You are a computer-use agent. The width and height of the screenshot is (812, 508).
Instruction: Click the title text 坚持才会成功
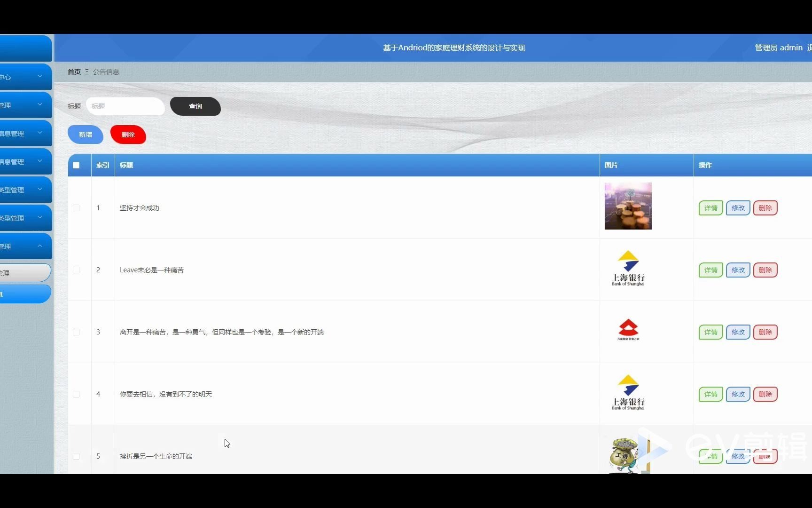(x=140, y=208)
